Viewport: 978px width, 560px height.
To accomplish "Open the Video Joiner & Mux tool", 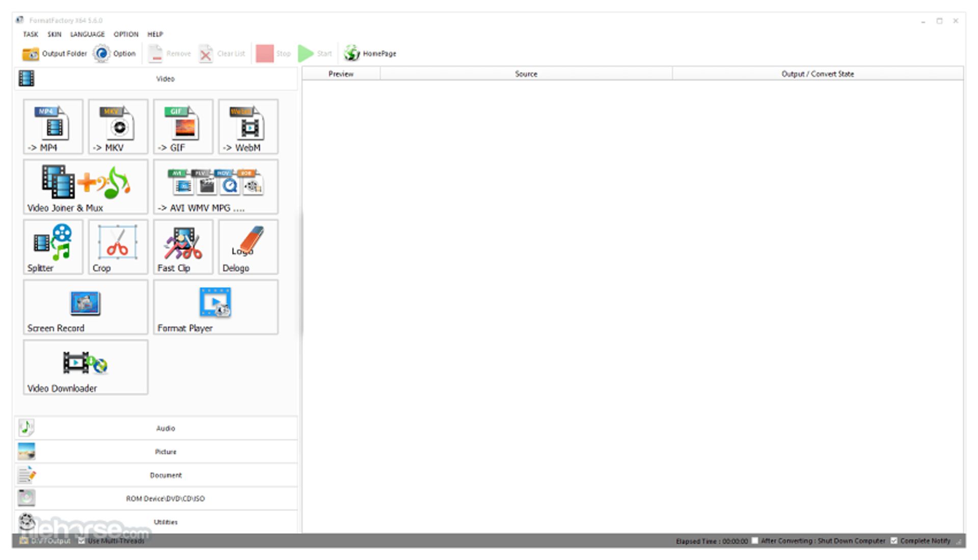I will point(86,186).
